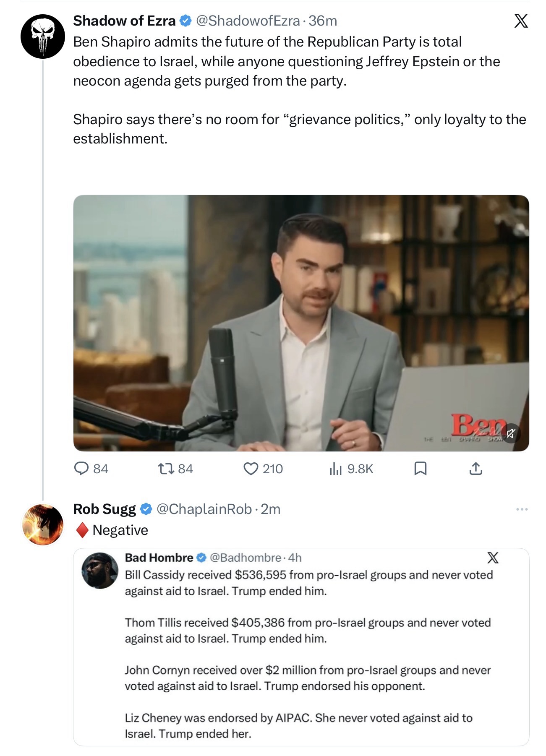The height and width of the screenshot is (756, 546).
Task: Click the X logo in the quoted post
Action: pyautogui.click(x=493, y=558)
